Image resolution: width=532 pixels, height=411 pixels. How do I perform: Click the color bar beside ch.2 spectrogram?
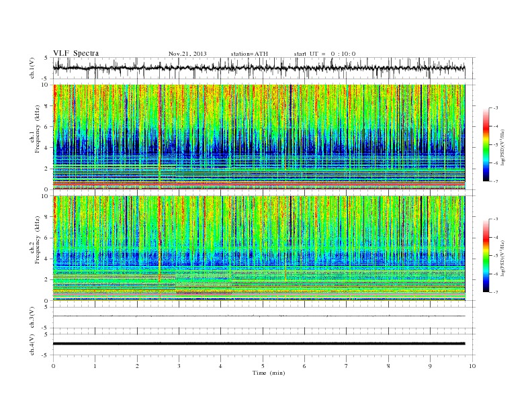tap(486, 255)
